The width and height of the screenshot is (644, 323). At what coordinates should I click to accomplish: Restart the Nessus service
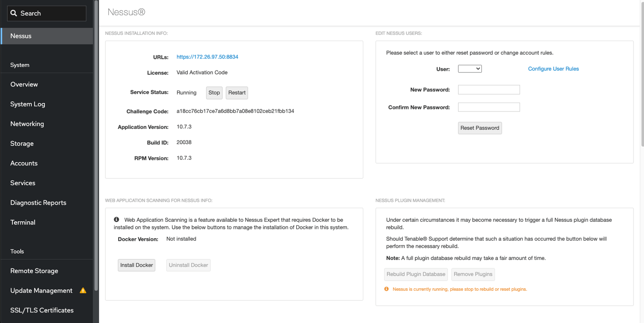click(236, 92)
